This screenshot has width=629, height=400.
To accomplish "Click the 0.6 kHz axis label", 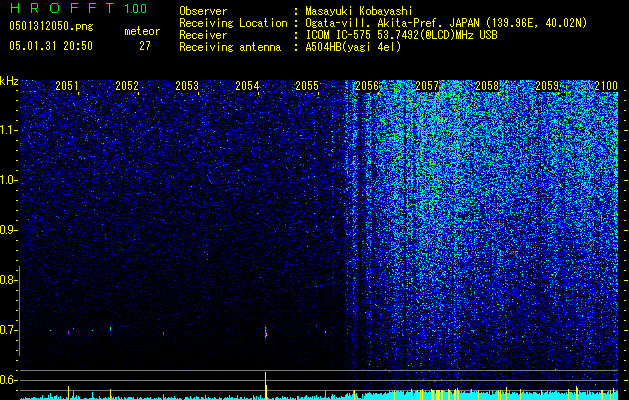I will click(8, 380).
